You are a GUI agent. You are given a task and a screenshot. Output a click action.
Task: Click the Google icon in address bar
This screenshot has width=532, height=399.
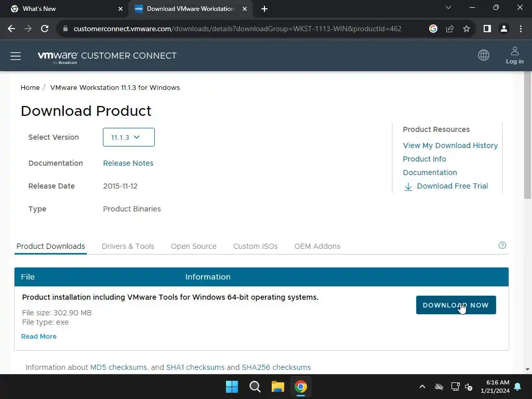pyautogui.click(x=433, y=29)
